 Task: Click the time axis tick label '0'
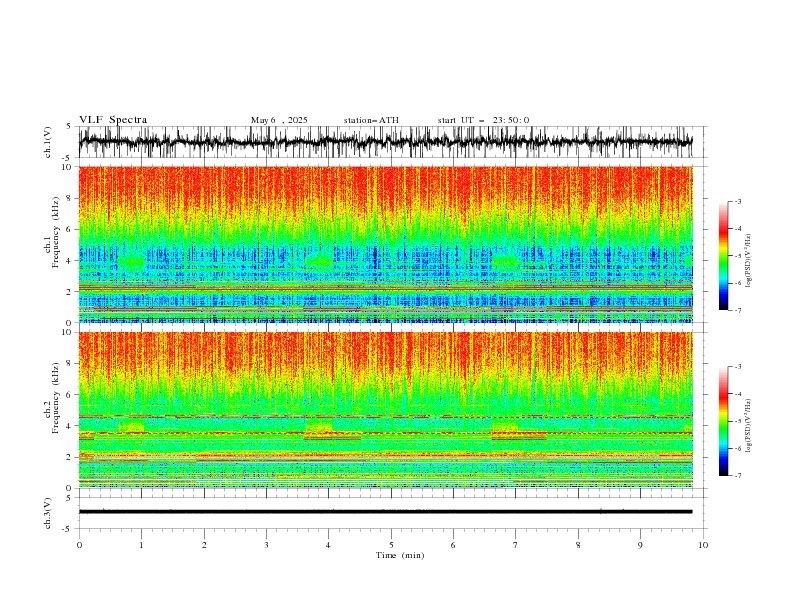[x=79, y=545]
